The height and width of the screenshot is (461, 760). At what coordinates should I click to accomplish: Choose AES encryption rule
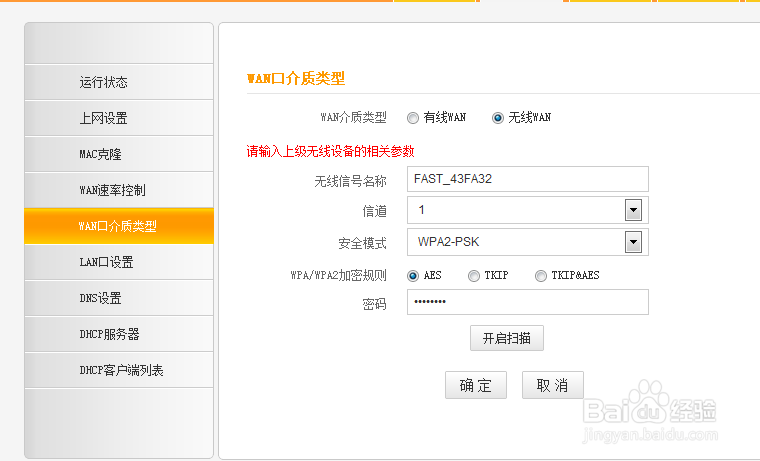412,276
